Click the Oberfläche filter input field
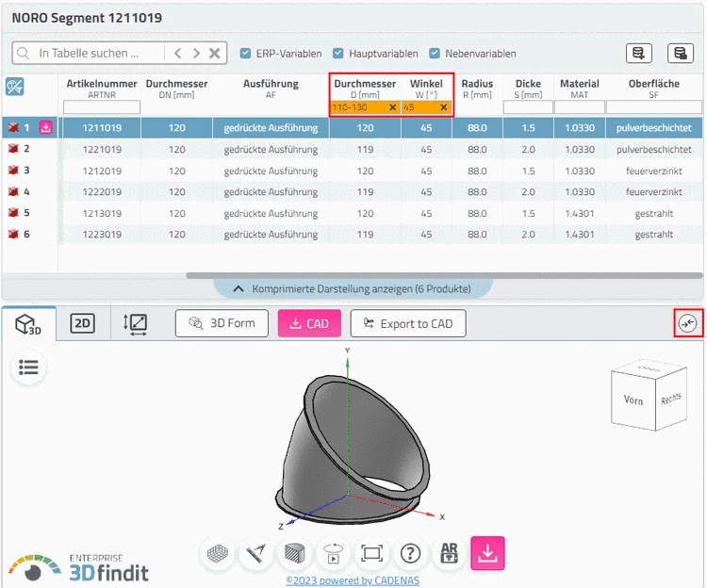707x588 pixels. click(654, 107)
